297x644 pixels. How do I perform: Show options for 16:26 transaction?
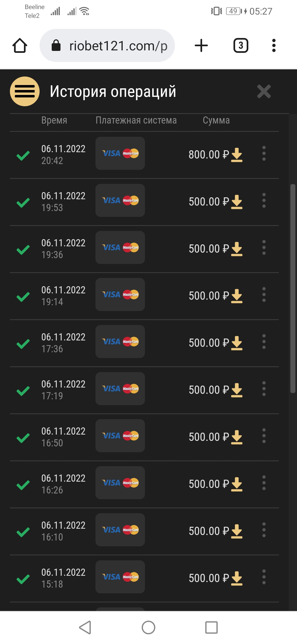[x=264, y=483]
